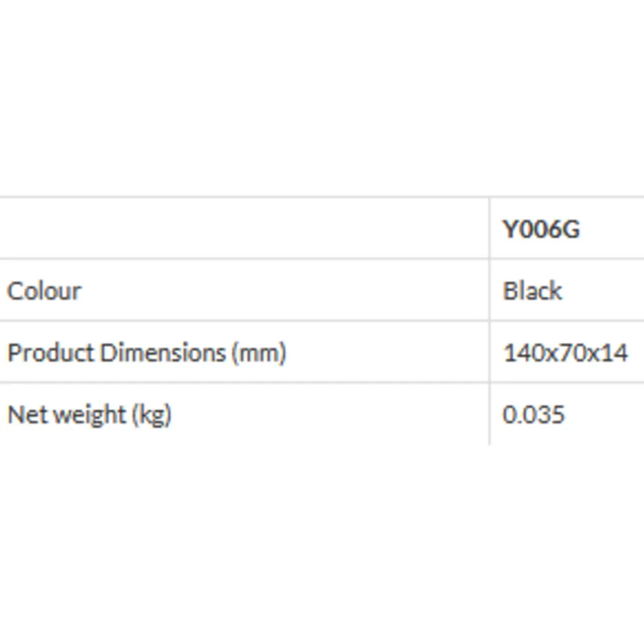Image resolution: width=644 pixels, height=644 pixels.
Task: Click the Black colour value
Action: pyautogui.click(x=532, y=291)
